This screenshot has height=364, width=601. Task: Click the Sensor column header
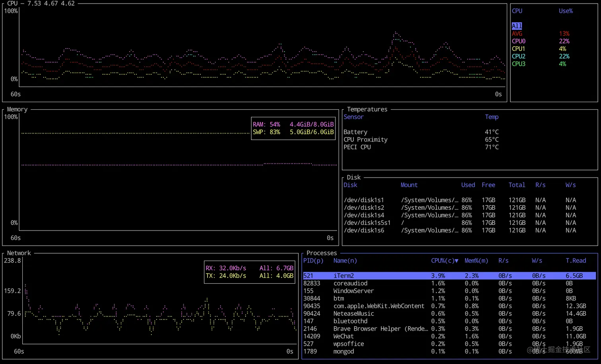[x=353, y=117]
